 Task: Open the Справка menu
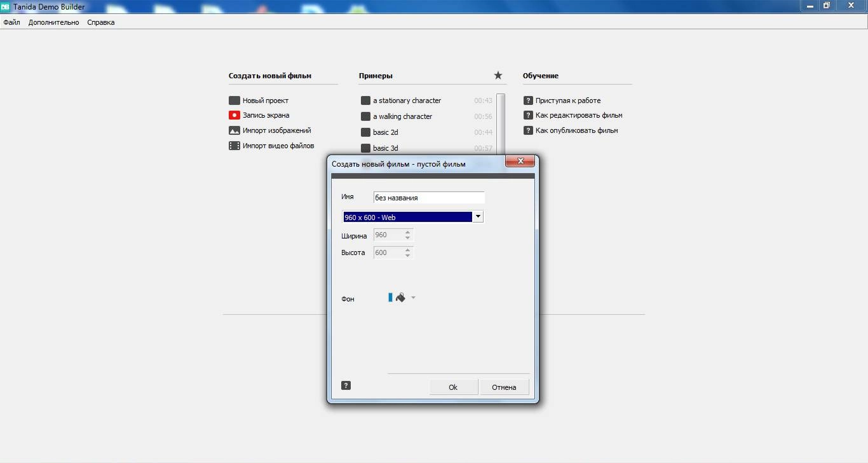click(x=101, y=22)
